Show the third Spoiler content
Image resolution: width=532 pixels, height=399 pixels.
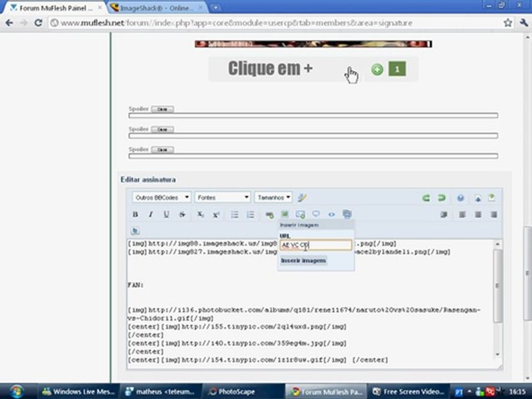tap(162, 150)
